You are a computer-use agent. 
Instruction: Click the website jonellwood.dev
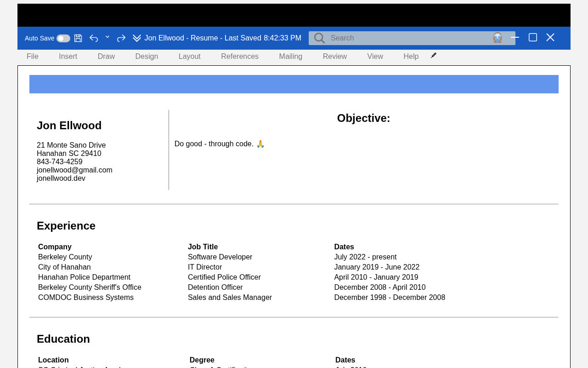(61, 178)
